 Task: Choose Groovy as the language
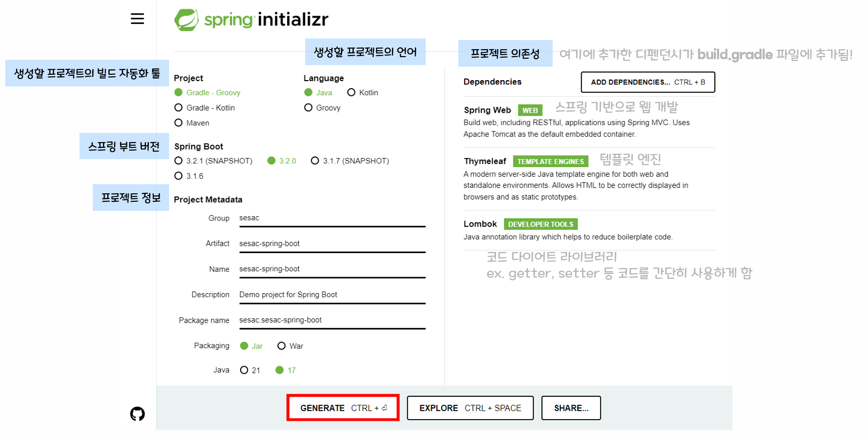(x=323, y=107)
